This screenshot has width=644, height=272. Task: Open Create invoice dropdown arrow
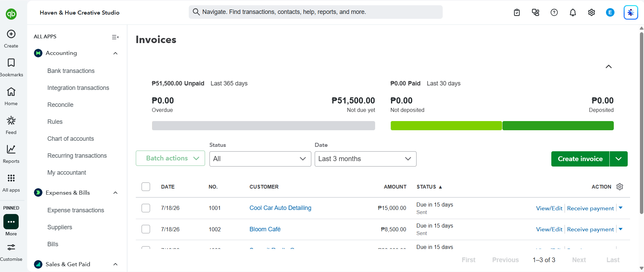click(x=619, y=159)
